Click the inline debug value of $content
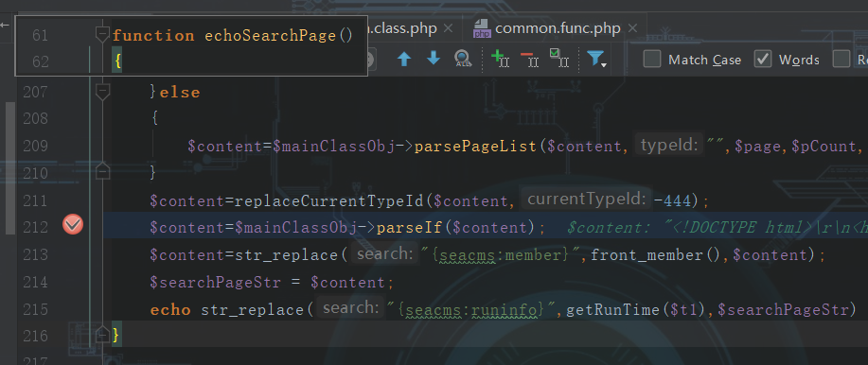This screenshot has width=868, height=365. tap(717, 227)
